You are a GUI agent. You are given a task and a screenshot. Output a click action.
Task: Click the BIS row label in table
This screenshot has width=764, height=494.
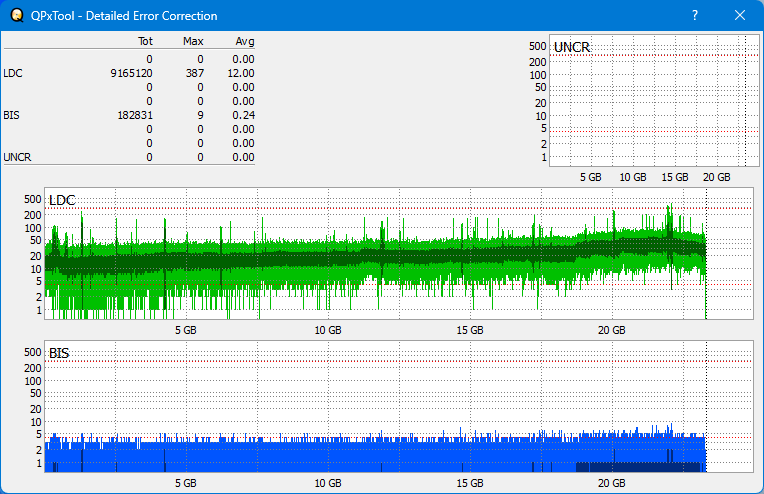[x=11, y=115]
